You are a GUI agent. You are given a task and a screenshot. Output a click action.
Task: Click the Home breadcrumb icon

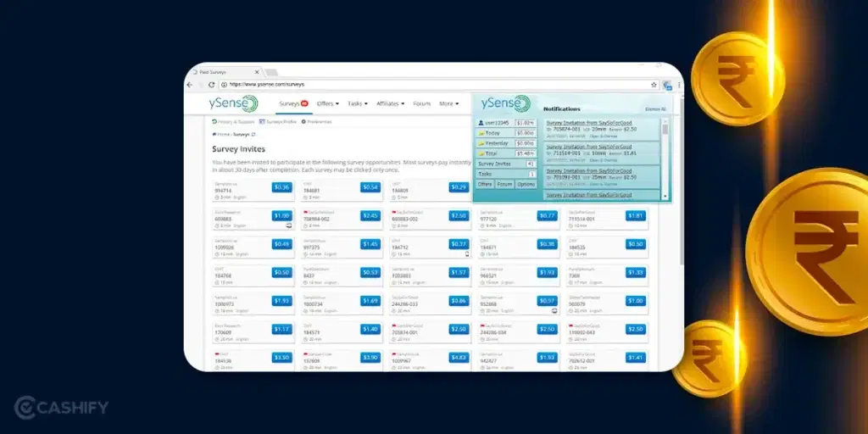(x=214, y=134)
